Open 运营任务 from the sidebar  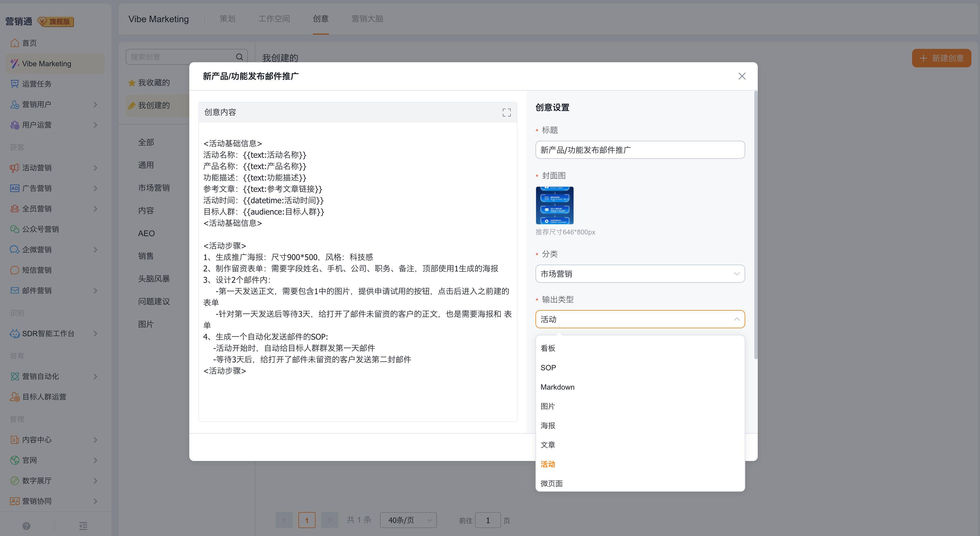(x=36, y=84)
